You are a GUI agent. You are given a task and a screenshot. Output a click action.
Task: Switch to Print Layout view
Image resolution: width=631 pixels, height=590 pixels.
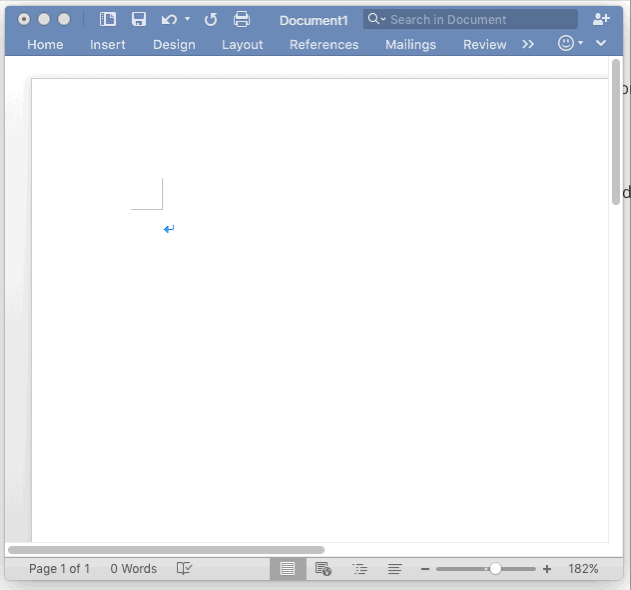(287, 569)
